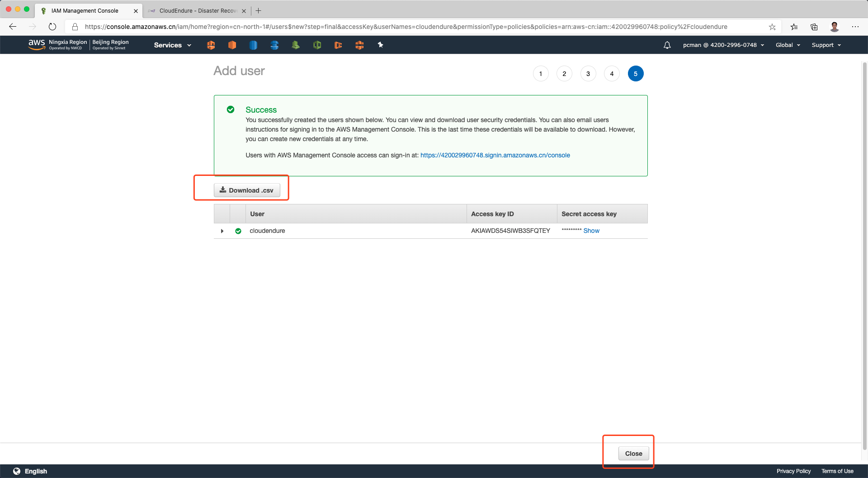Click the blue cylinder service shortcut icon
Image resolution: width=868 pixels, height=478 pixels.
(253, 45)
